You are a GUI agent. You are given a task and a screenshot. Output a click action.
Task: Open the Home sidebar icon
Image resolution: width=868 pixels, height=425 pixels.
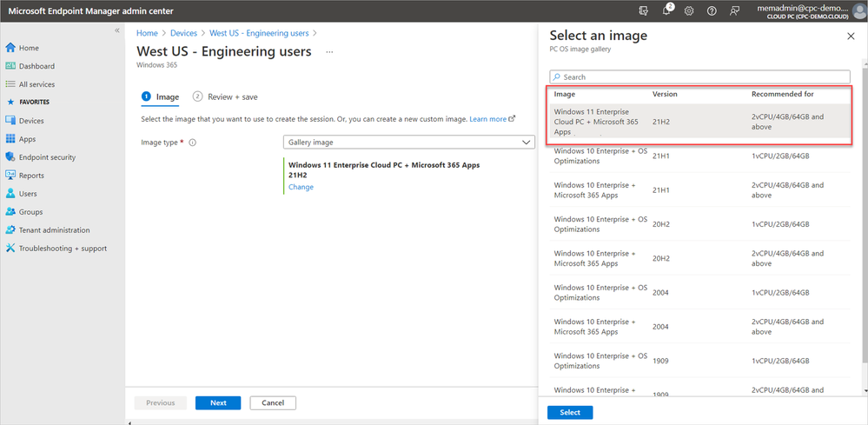10,48
